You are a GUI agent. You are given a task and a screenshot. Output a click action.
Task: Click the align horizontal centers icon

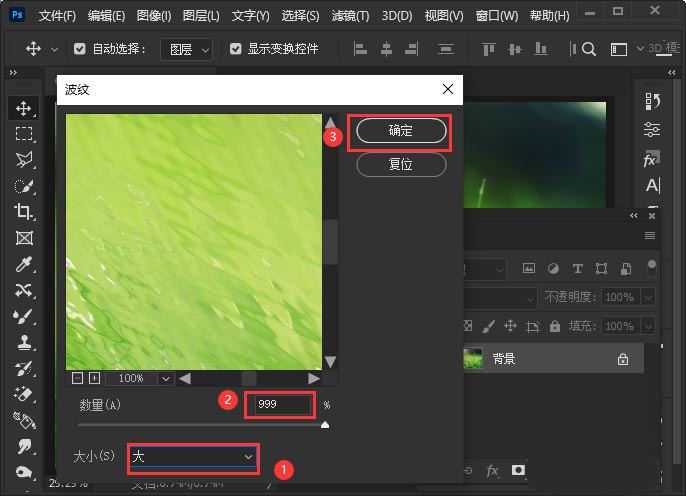[386, 49]
